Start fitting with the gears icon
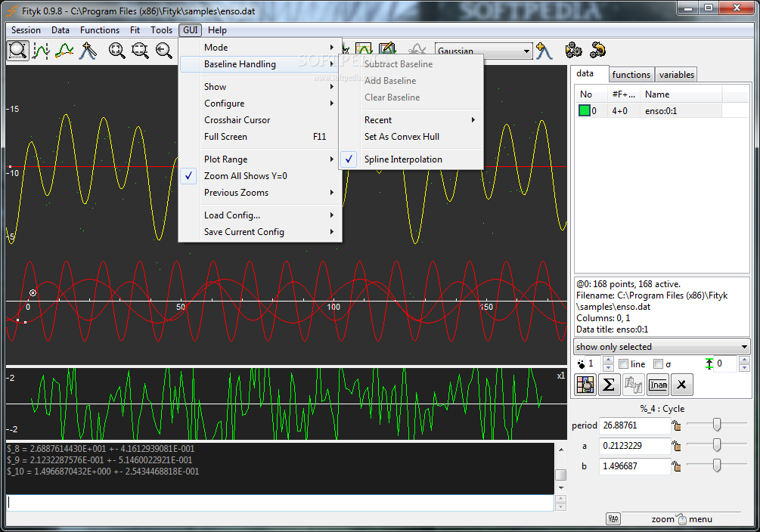The width and height of the screenshot is (760, 532). [x=573, y=50]
